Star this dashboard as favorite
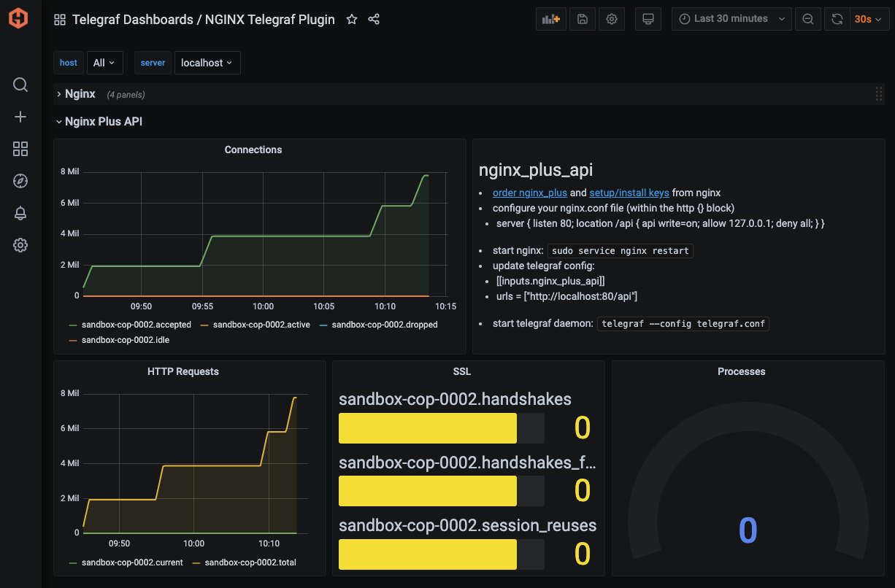Image resolution: width=895 pixels, height=588 pixels. tap(352, 20)
